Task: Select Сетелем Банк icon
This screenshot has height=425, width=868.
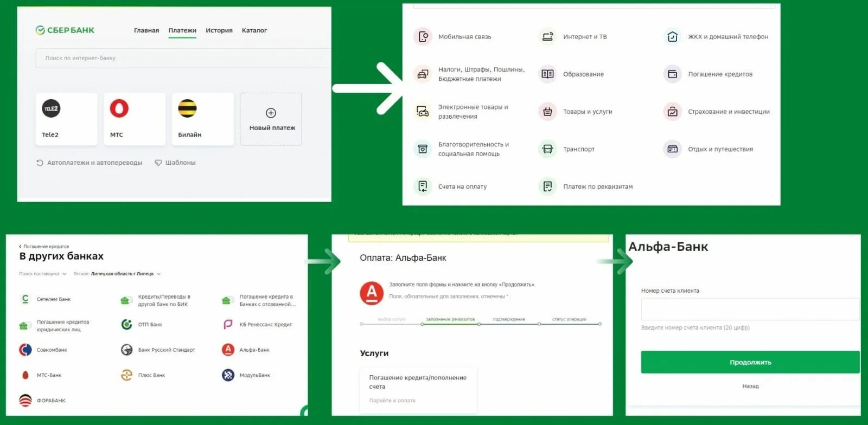Action: click(25, 299)
